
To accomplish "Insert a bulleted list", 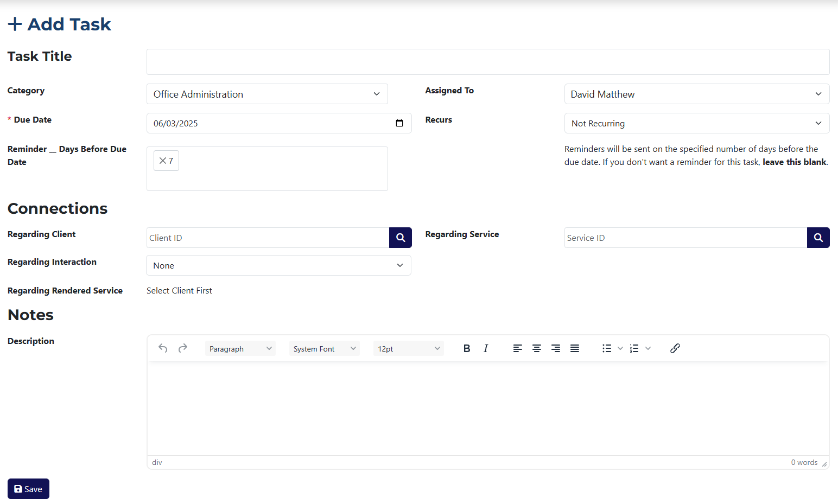I will coord(607,348).
